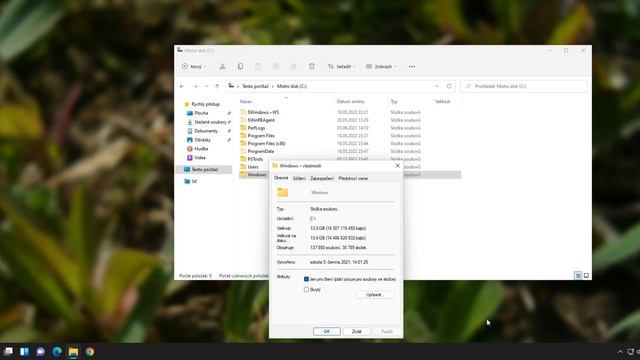This screenshot has height=360, width=640.
Task: Select Videa in the navigation pane
Action: coord(200,158)
